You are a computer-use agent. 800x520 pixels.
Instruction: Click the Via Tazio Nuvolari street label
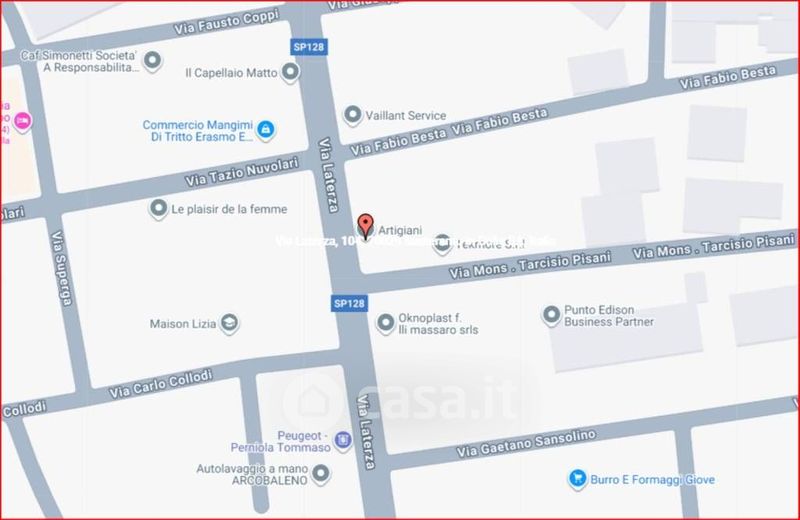[241, 172]
